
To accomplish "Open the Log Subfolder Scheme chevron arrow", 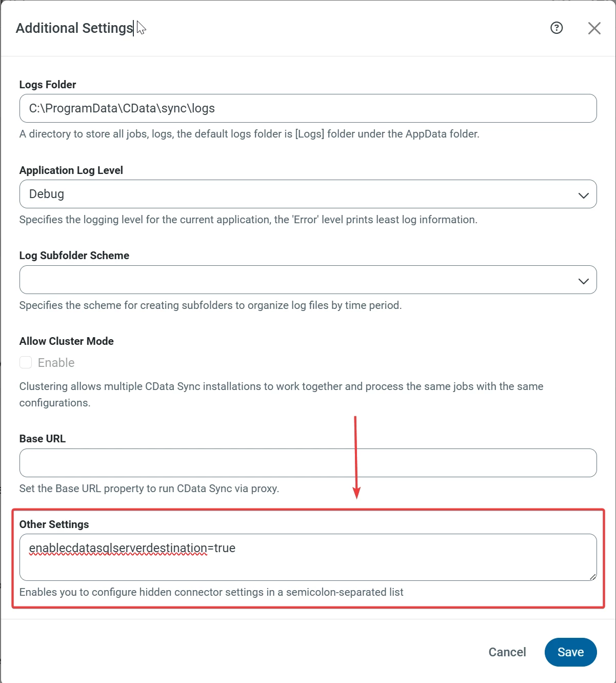I will pos(583,280).
